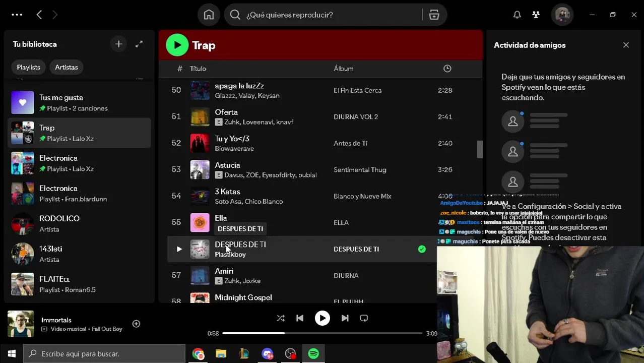The image size is (644, 363).
Task: Select track Astucia
Action: click(227, 165)
